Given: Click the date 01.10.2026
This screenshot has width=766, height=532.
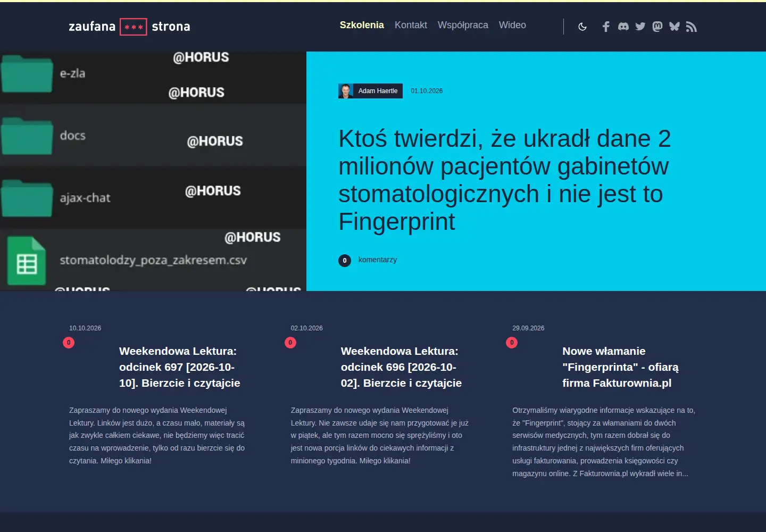Looking at the screenshot, I should pos(427,91).
